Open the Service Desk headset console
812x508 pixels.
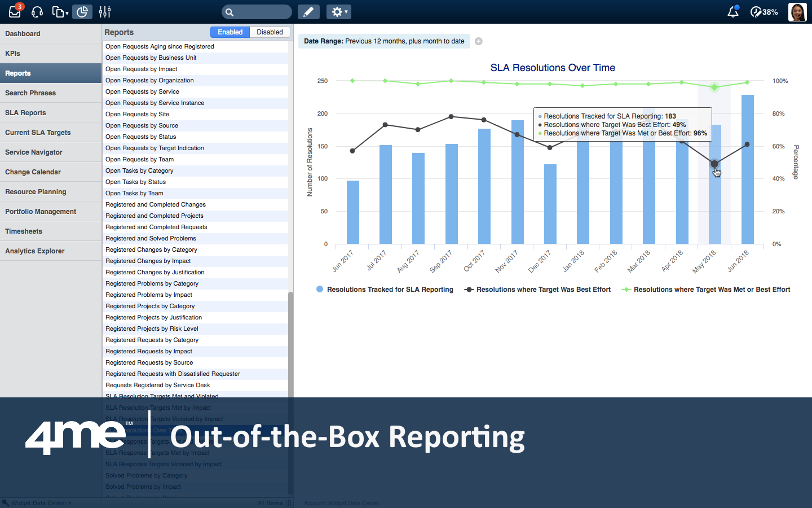point(37,12)
